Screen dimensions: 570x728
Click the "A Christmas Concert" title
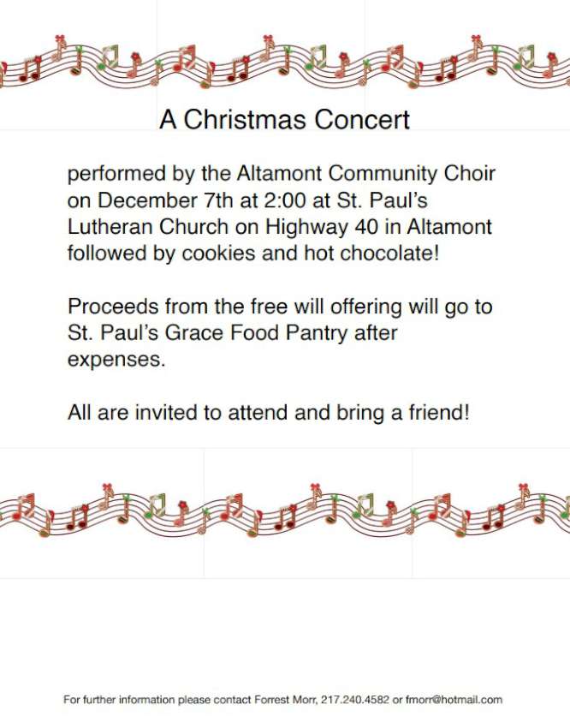(x=284, y=119)
